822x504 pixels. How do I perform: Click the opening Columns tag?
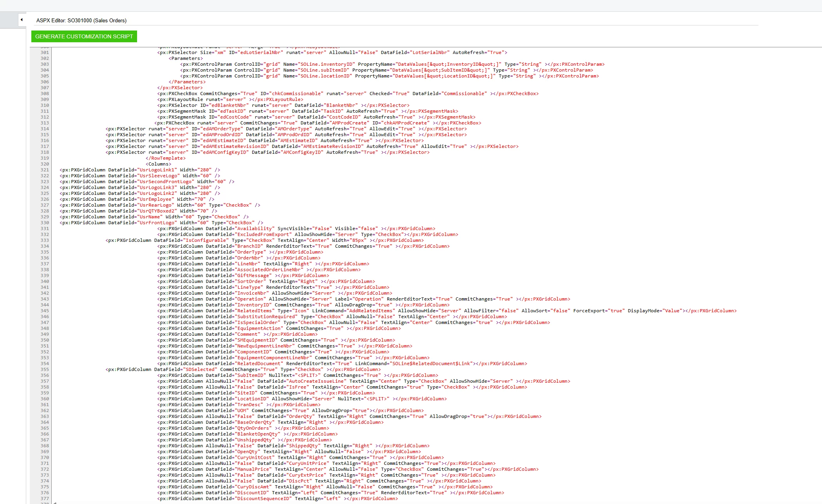tap(158, 164)
